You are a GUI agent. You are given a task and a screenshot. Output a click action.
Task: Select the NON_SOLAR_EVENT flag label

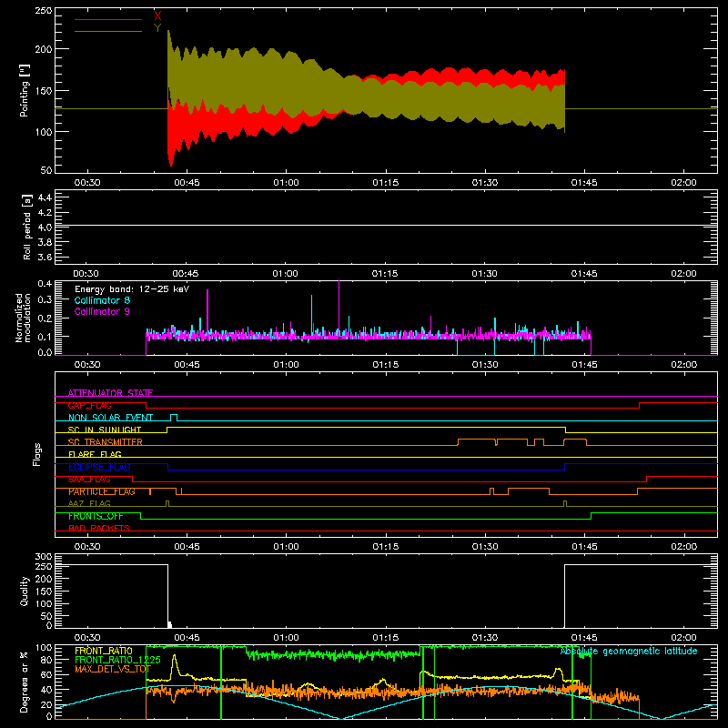coord(110,418)
